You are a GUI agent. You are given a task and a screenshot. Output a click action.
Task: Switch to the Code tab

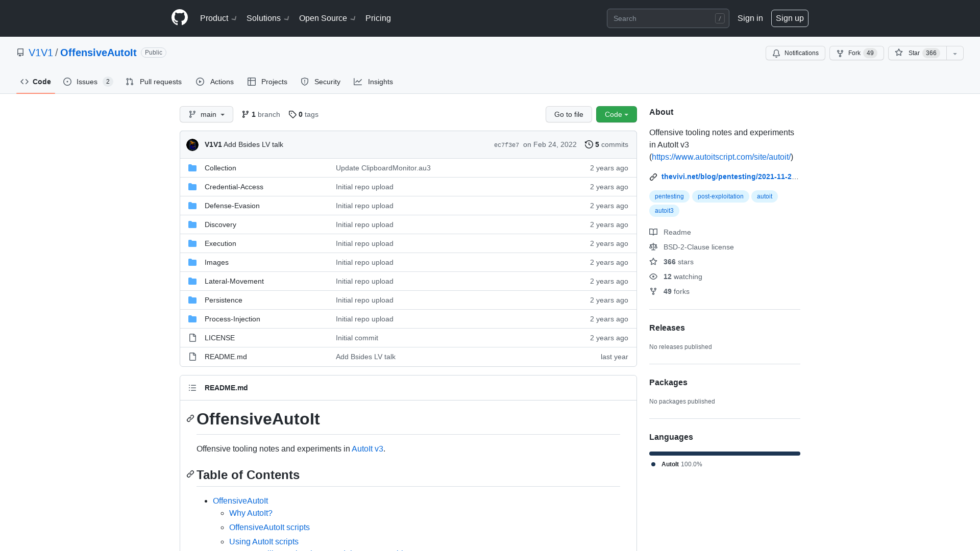[x=36, y=82]
